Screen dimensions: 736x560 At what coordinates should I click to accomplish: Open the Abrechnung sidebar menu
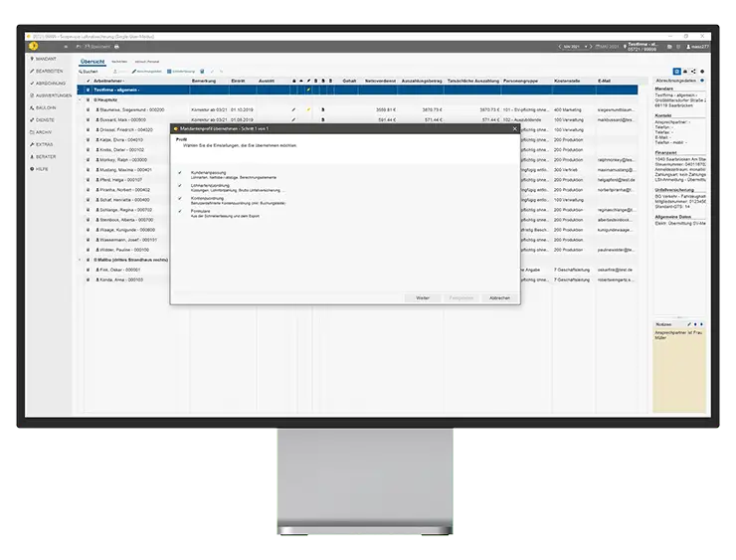pyautogui.click(x=46, y=83)
